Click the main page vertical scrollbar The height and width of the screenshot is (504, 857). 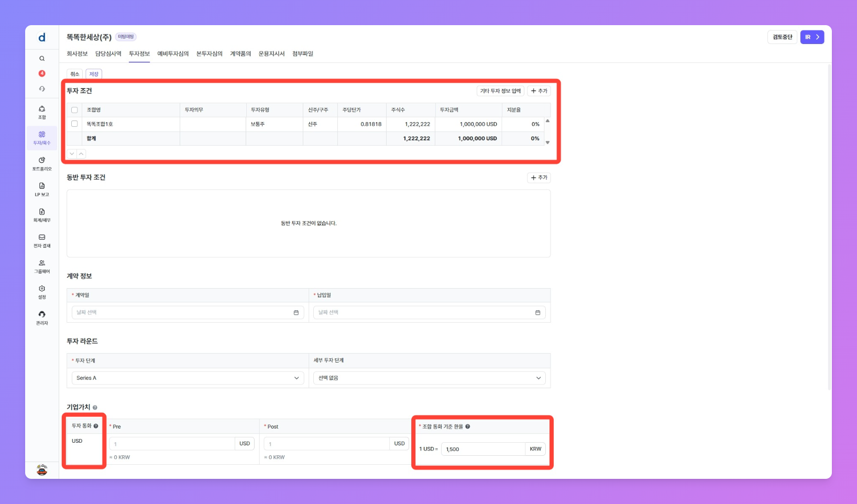pyautogui.click(x=829, y=227)
